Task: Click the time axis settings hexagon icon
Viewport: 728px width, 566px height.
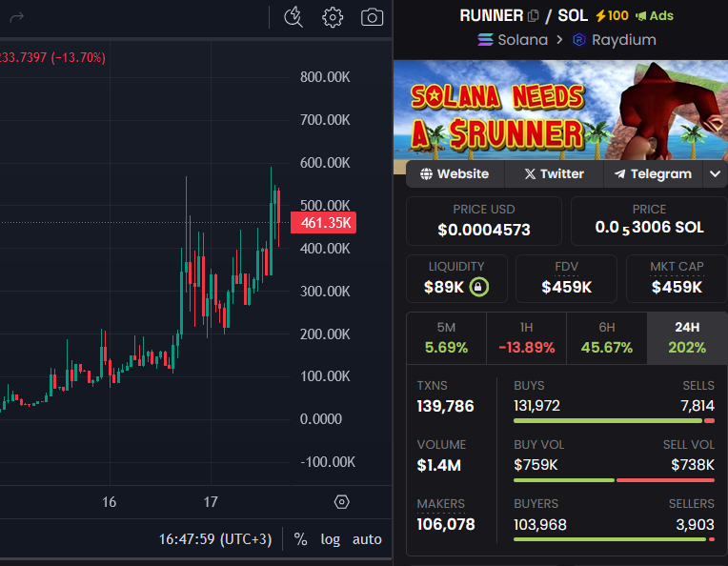Action: pos(342,502)
